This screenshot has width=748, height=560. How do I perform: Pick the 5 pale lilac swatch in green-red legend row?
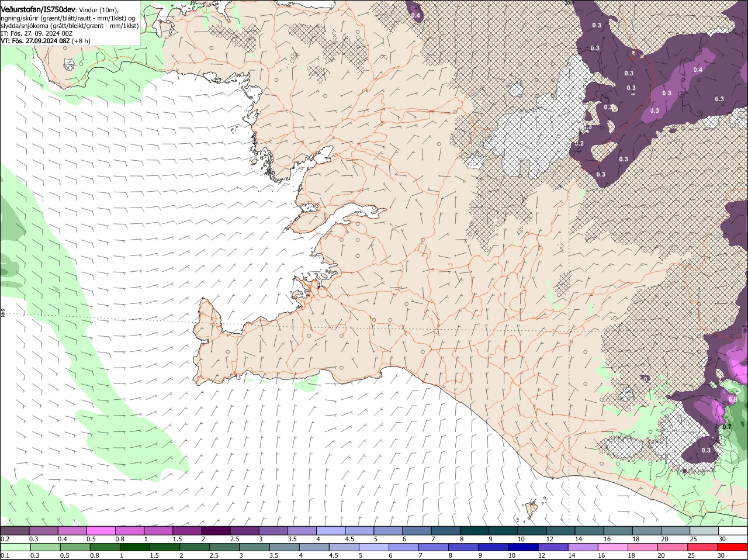click(374, 547)
